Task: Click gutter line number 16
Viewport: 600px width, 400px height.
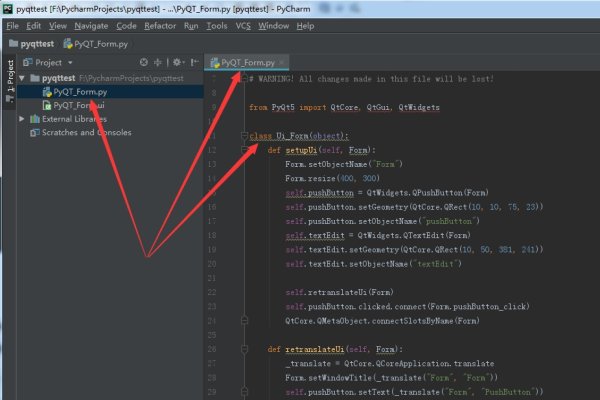Action: (212, 207)
